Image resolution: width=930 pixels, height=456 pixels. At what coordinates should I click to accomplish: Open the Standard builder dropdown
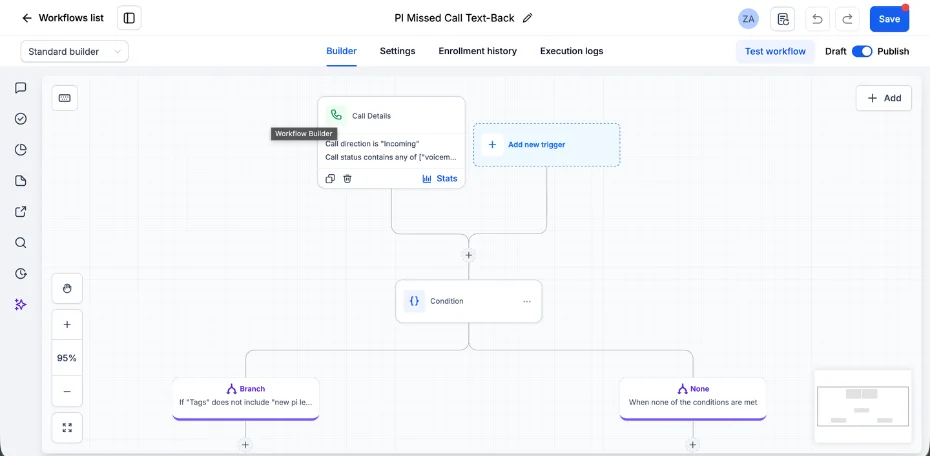click(x=75, y=52)
